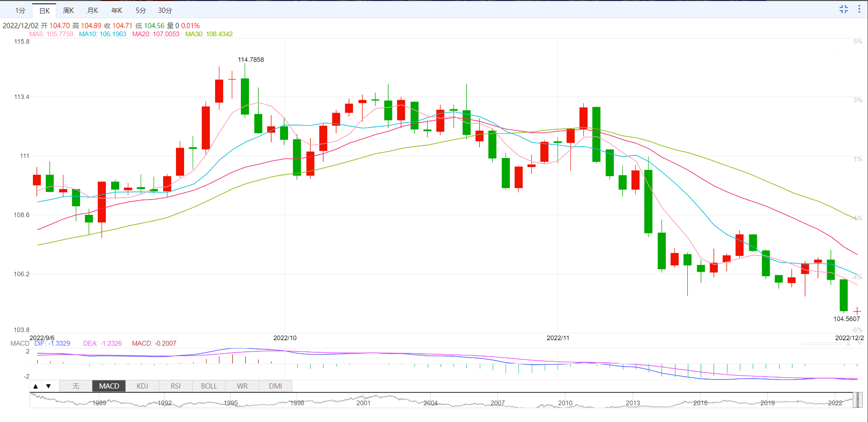The image size is (868, 422).
Task: Click the 114.7858 peak price label
Action: point(251,60)
